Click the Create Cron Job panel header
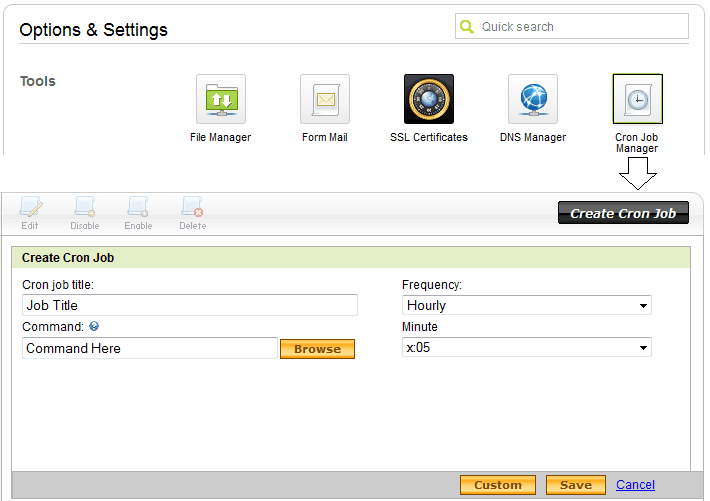 351,258
